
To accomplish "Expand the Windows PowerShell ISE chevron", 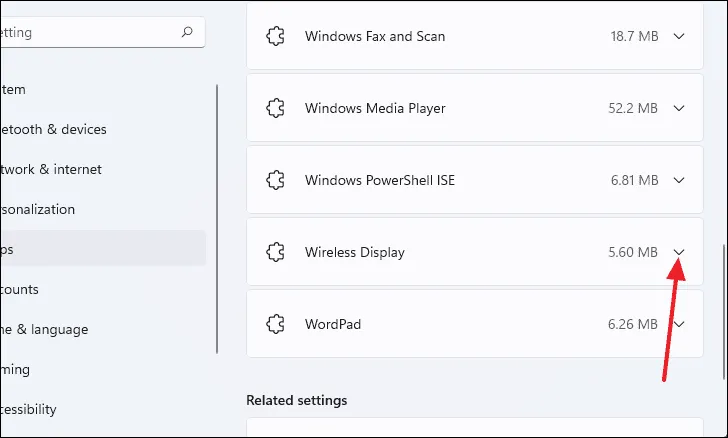I will pos(680,180).
